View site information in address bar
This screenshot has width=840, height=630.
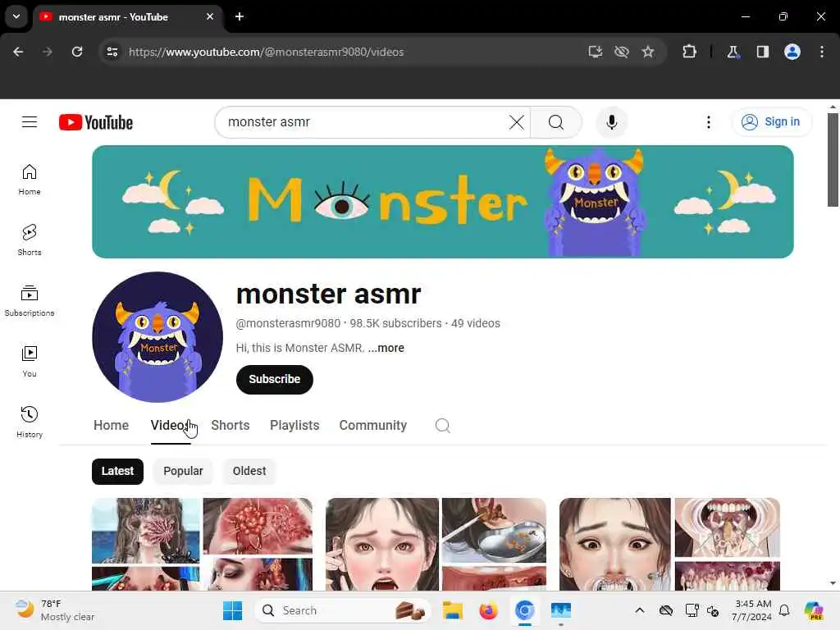point(112,52)
